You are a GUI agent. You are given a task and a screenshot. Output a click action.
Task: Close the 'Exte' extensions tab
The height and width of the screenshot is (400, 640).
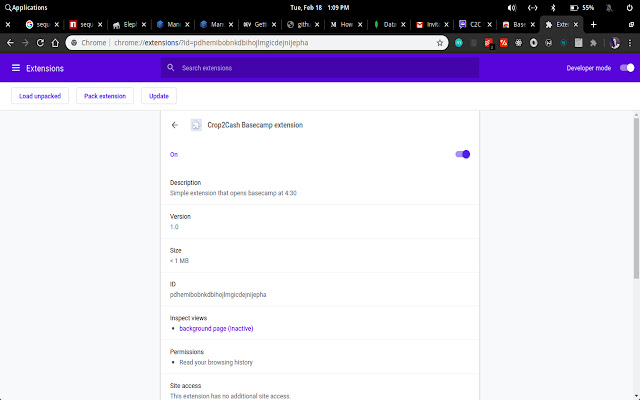576,24
